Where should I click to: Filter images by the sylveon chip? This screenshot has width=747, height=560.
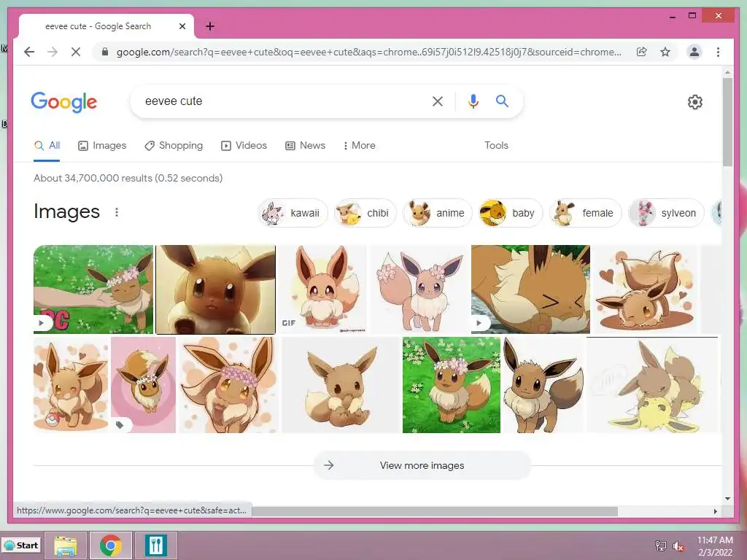tap(665, 213)
